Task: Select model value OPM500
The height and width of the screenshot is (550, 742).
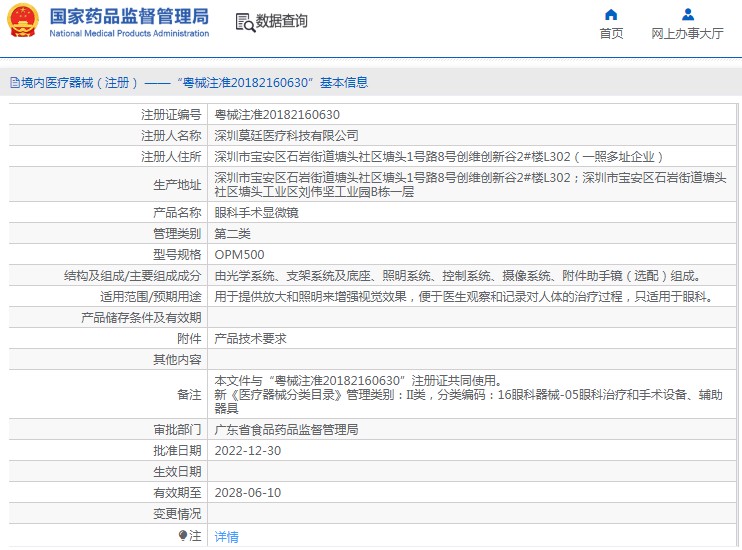Action: (239, 255)
